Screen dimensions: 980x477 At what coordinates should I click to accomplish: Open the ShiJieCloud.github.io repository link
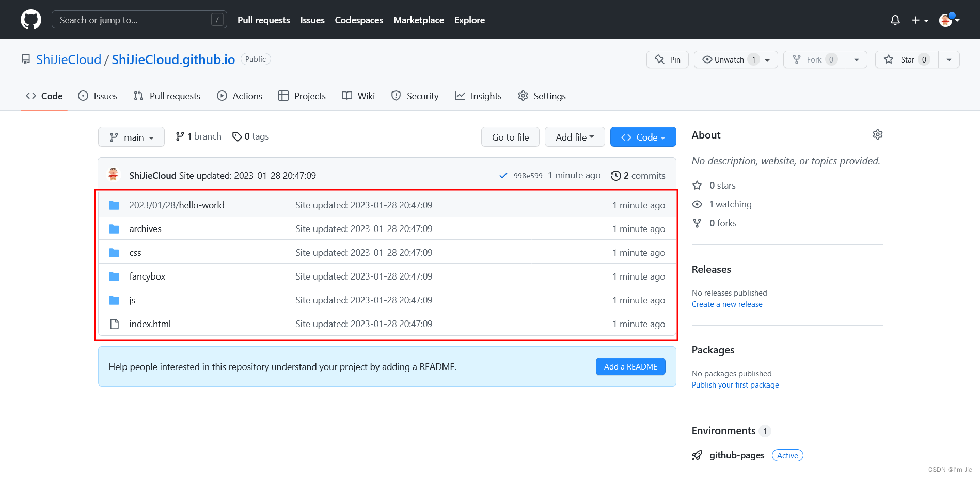coord(173,59)
